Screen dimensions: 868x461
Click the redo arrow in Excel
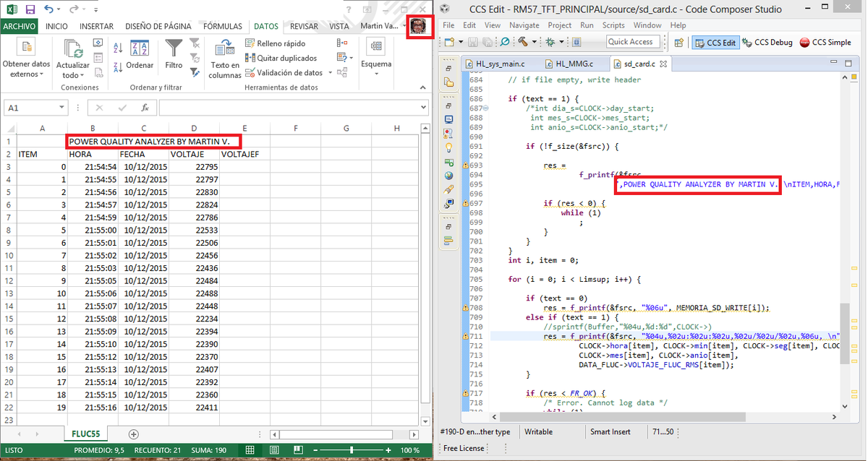click(x=76, y=9)
